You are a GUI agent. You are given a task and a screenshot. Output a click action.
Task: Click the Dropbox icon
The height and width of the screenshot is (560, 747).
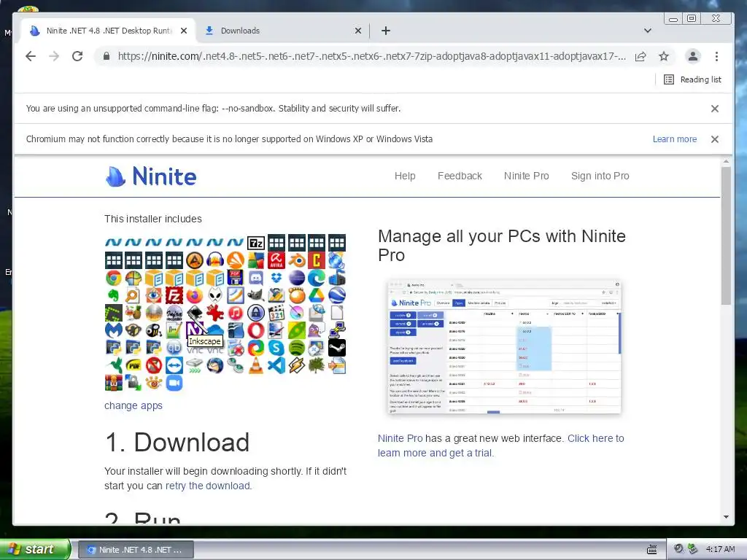[x=276, y=278]
